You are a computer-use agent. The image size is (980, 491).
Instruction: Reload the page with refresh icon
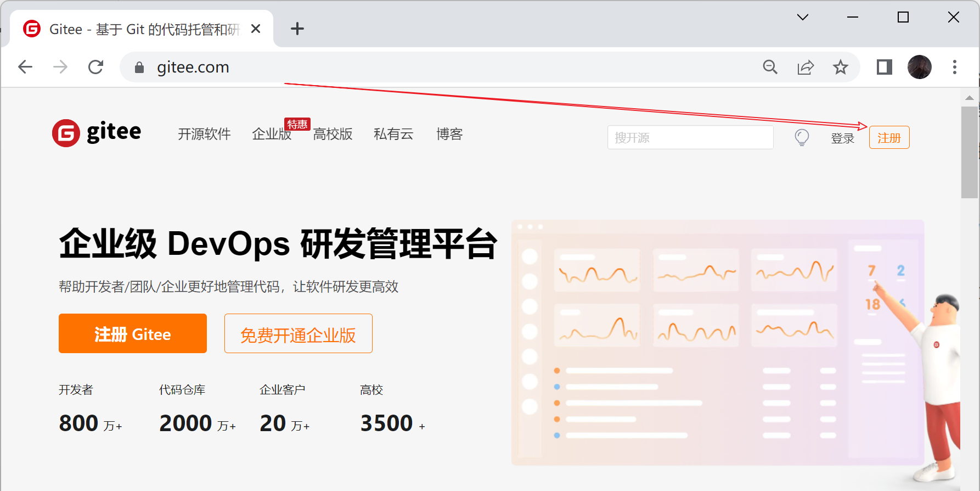(x=96, y=67)
